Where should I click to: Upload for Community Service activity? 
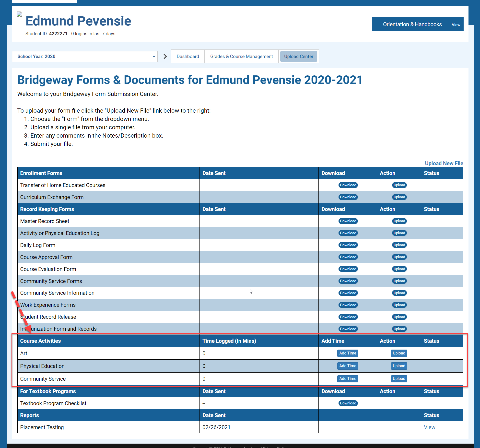[399, 378]
